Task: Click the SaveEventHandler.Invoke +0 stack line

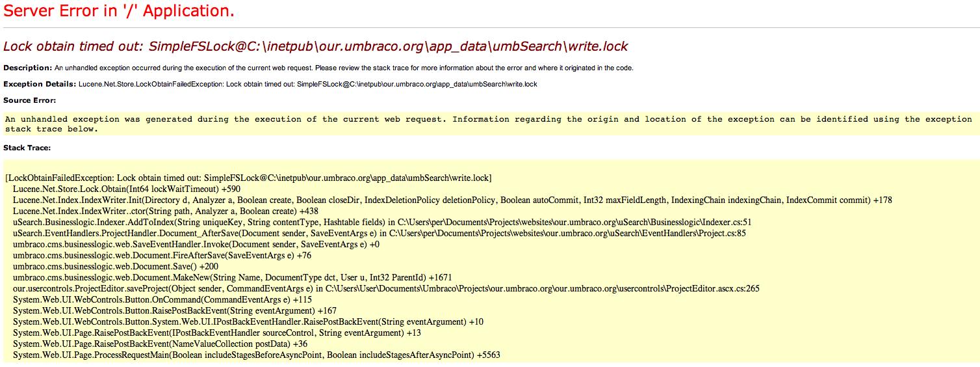Action: pos(196,244)
